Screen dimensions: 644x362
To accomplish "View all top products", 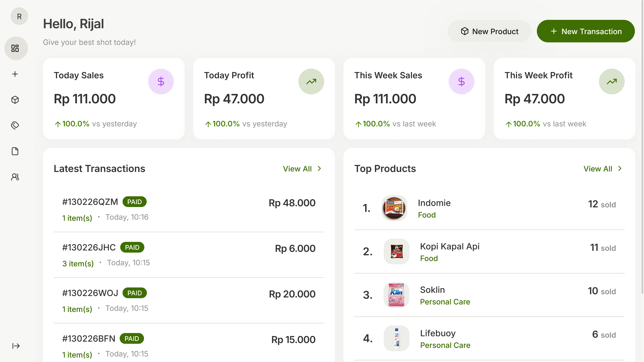I will (x=598, y=169).
